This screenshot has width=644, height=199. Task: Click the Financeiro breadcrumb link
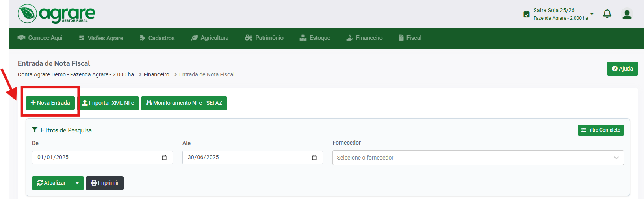(x=156, y=74)
